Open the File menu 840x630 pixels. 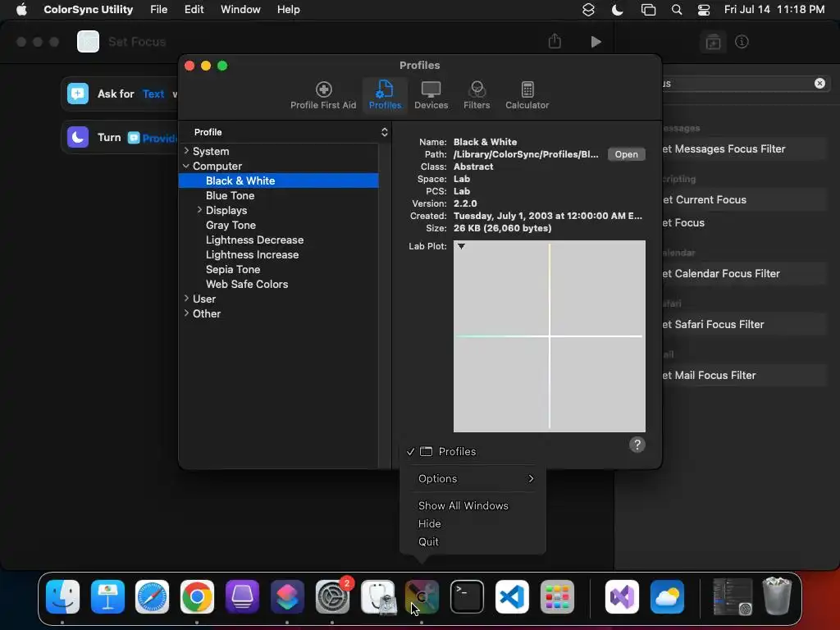158,10
